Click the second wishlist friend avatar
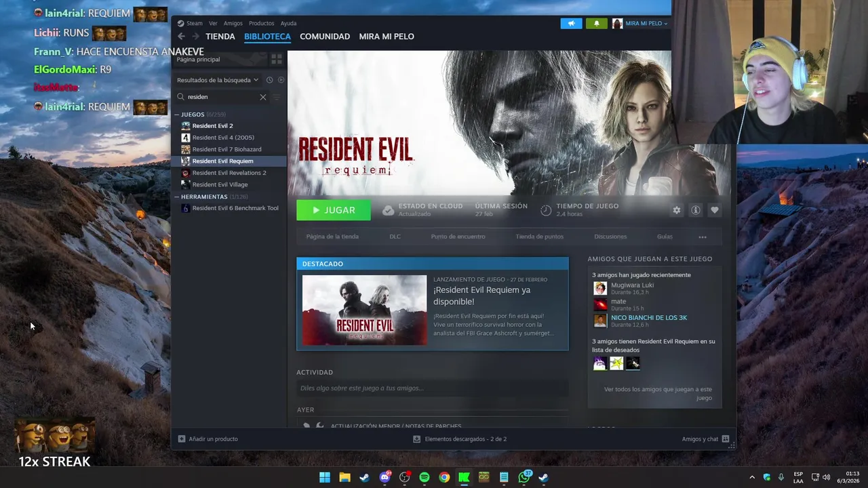The width and height of the screenshot is (868, 488). coord(616,364)
